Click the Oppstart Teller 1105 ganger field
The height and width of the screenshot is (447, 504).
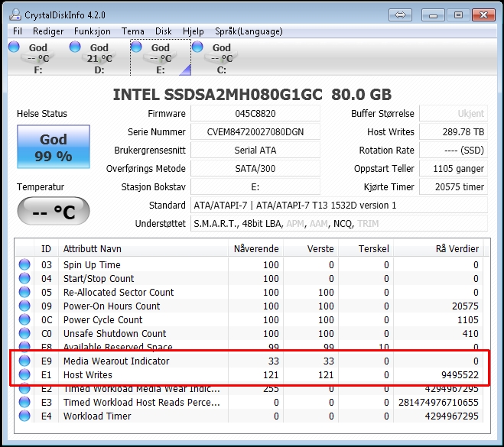[454, 168]
